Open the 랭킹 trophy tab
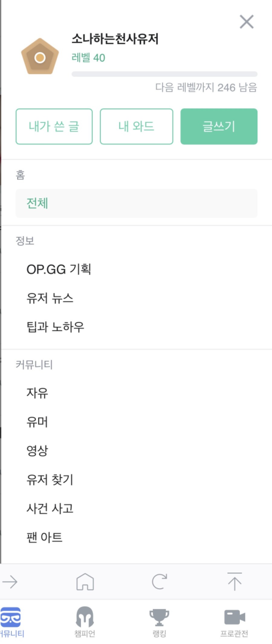This screenshot has height=644, width=272. (x=159, y=622)
